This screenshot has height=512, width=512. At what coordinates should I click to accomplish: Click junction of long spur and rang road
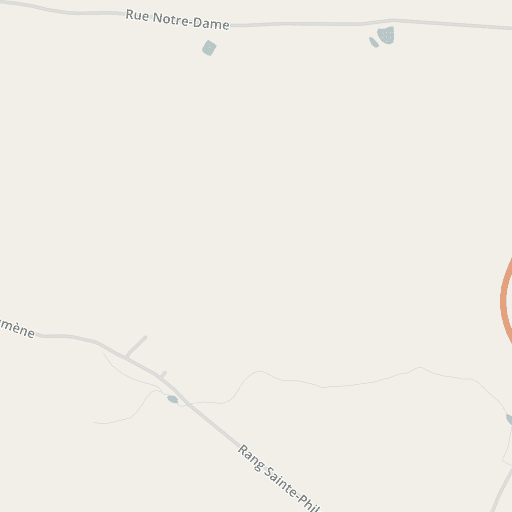[x=126, y=357]
